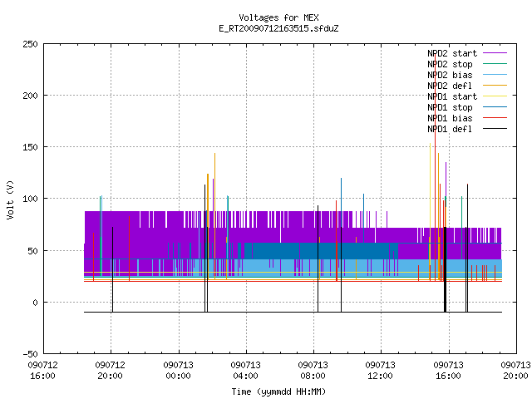The image size is (532, 399).
Task: Pick the dark blue NPD1 stop legend line
Action: (495, 107)
